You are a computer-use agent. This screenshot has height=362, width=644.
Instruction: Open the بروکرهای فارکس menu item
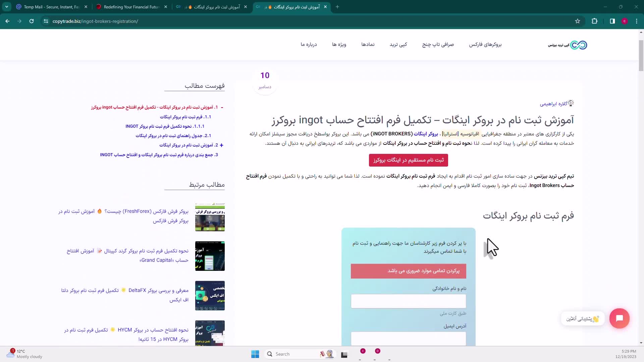[485, 45]
